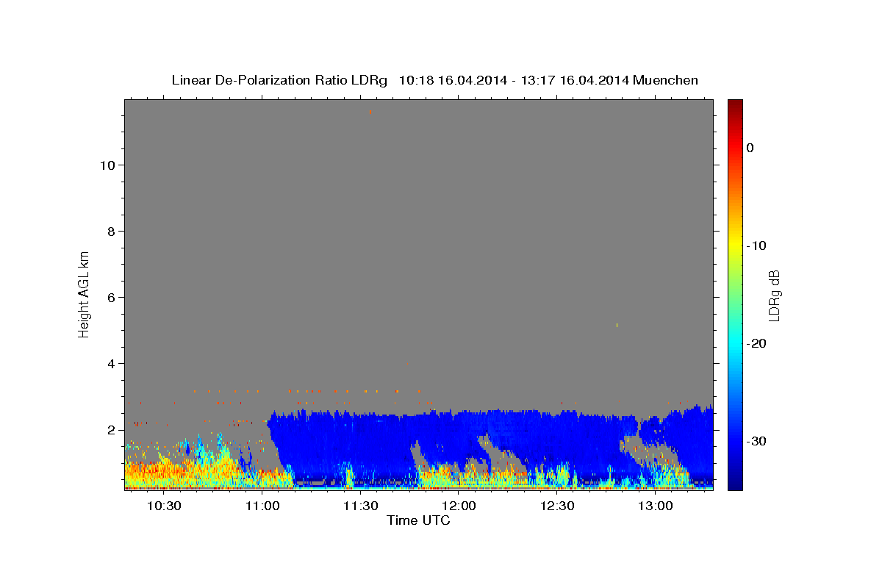Click the '11:00' time tick label

(262, 506)
